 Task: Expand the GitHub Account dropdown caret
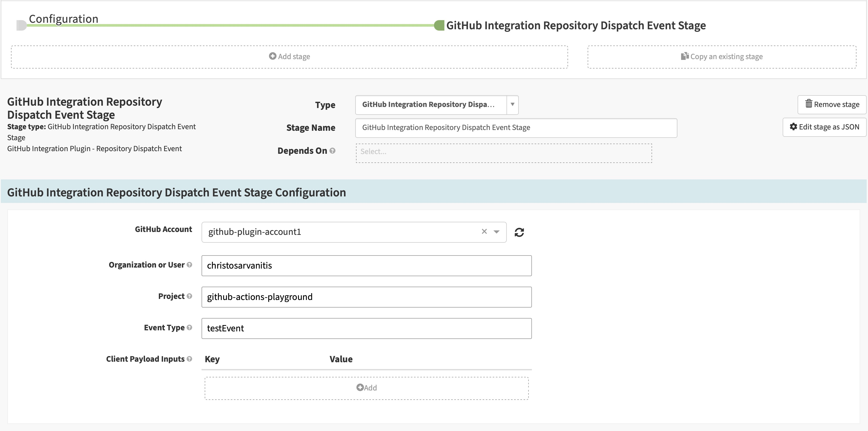point(496,232)
